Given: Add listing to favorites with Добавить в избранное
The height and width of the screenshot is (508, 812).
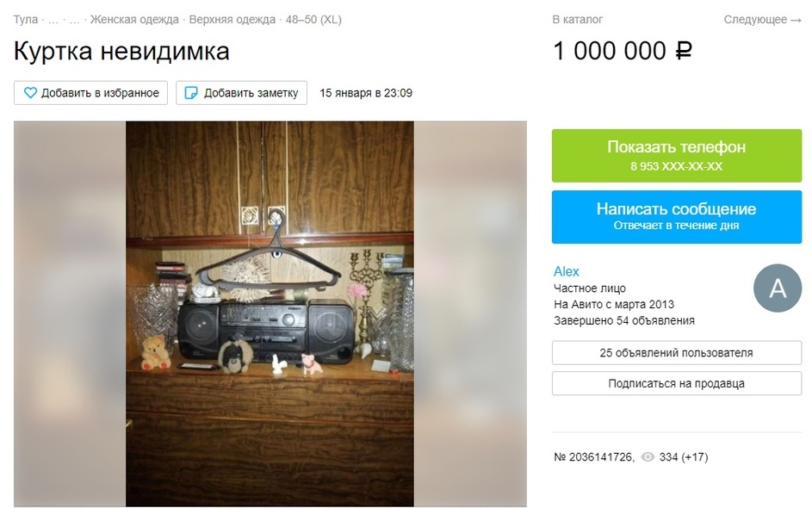Looking at the screenshot, I should [90, 93].
